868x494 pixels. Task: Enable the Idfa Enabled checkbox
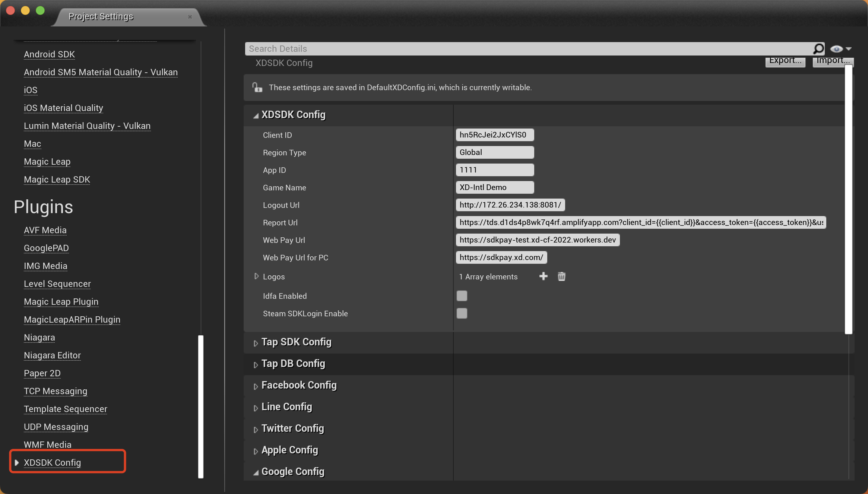pyautogui.click(x=462, y=296)
